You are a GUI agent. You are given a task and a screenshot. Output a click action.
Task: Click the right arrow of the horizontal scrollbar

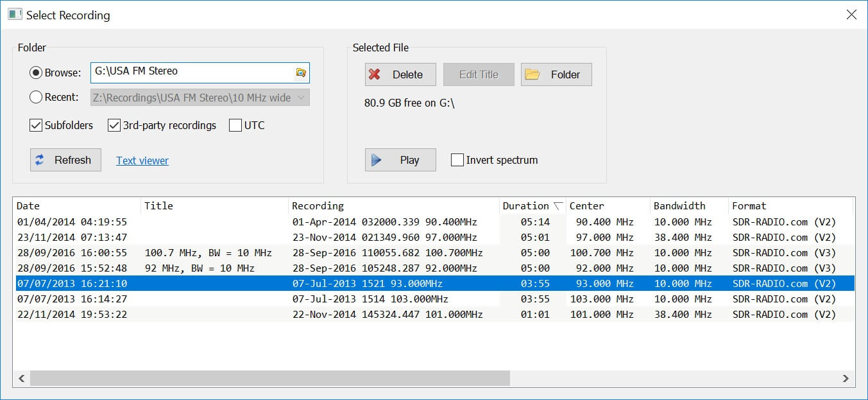(846, 379)
